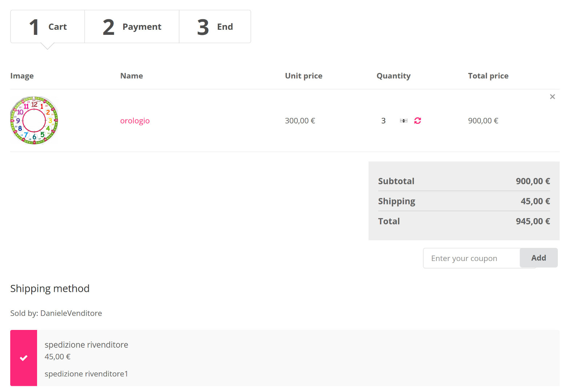Click the pink refresh quantity icon

point(418,121)
